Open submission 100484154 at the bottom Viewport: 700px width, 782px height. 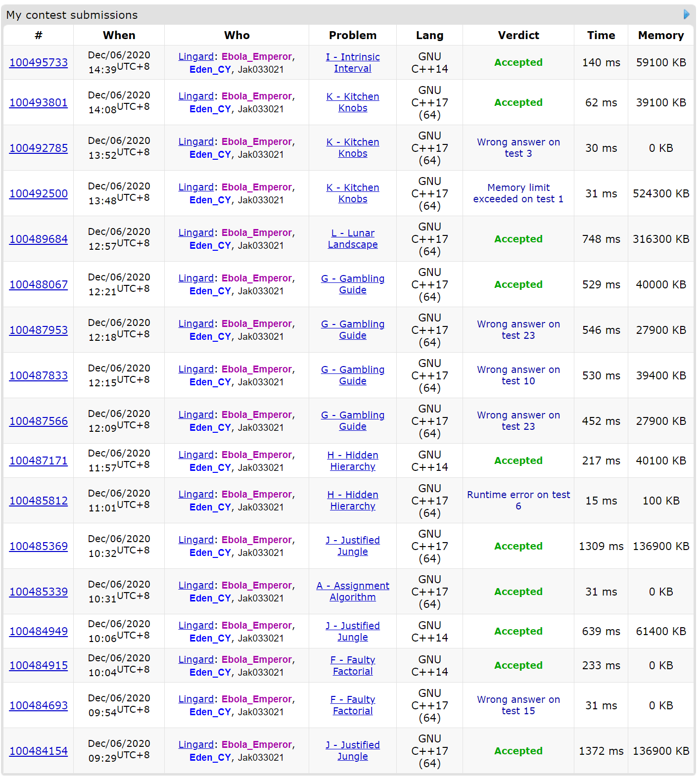pos(39,751)
